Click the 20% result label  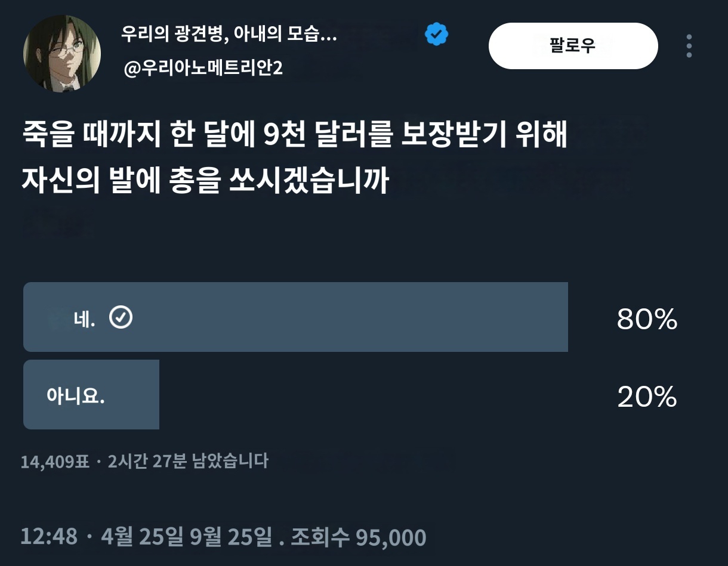[x=647, y=397]
